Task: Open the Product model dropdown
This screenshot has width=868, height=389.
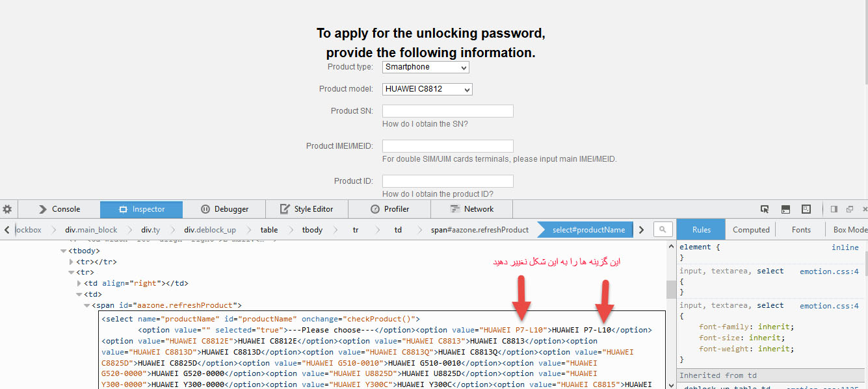Action: (x=427, y=89)
